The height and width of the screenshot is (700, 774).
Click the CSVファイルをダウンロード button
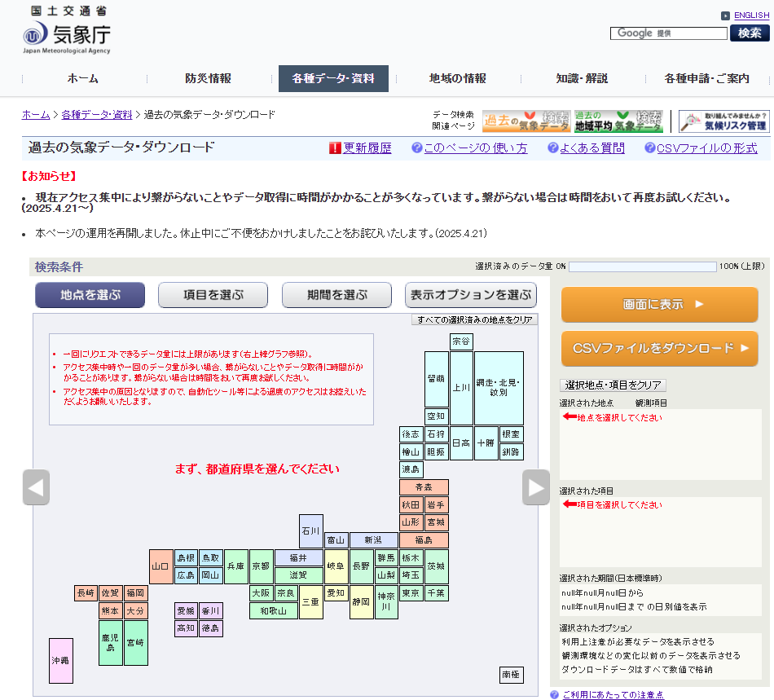659,349
